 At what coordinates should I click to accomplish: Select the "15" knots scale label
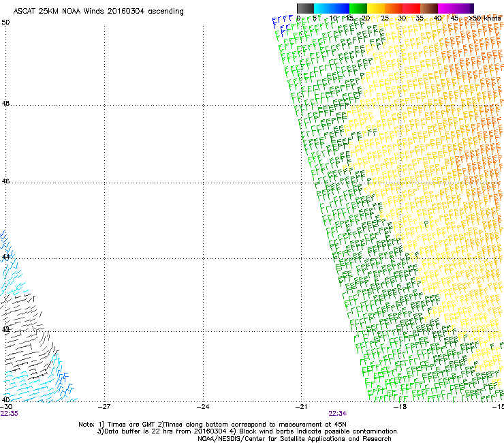pos(349,18)
